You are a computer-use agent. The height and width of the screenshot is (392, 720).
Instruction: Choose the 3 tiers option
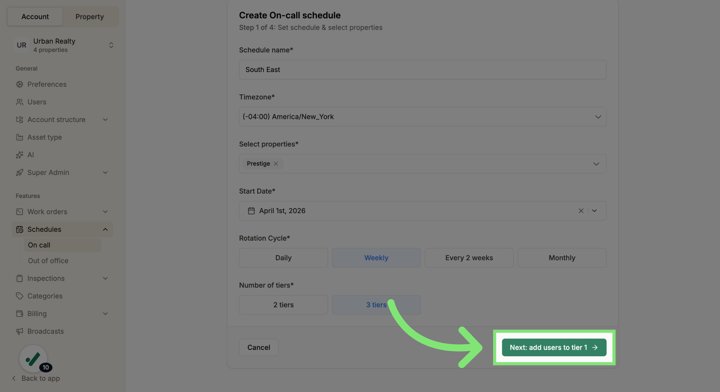(x=376, y=305)
